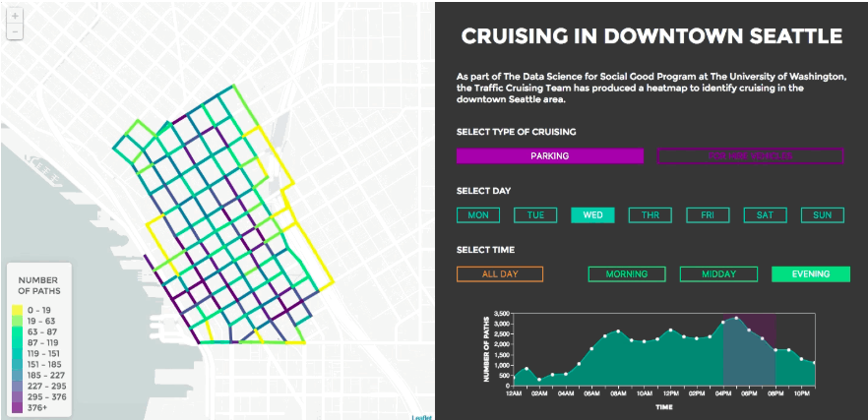Image resolution: width=868 pixels, height=420 pixels.
Task: Click the 10PM tick label on chart
Action: [x=802, y=393]
